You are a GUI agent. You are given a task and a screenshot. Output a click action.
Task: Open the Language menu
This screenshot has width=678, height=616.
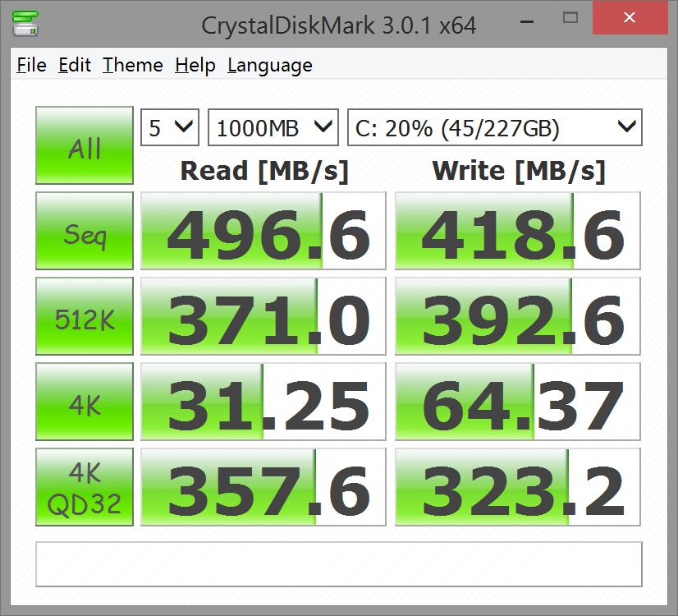pos(270,66)
